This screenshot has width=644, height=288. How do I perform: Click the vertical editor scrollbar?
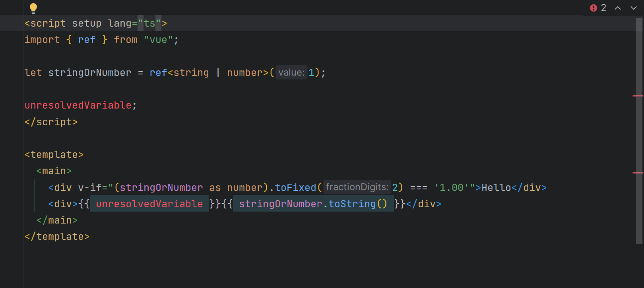(639, 131)
